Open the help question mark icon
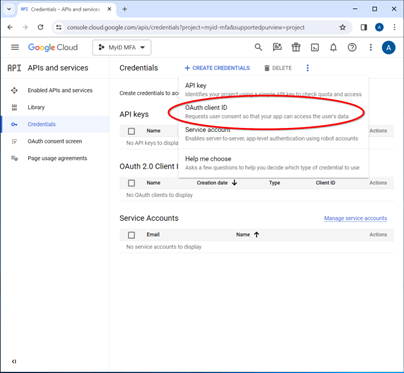 (352, 48)
